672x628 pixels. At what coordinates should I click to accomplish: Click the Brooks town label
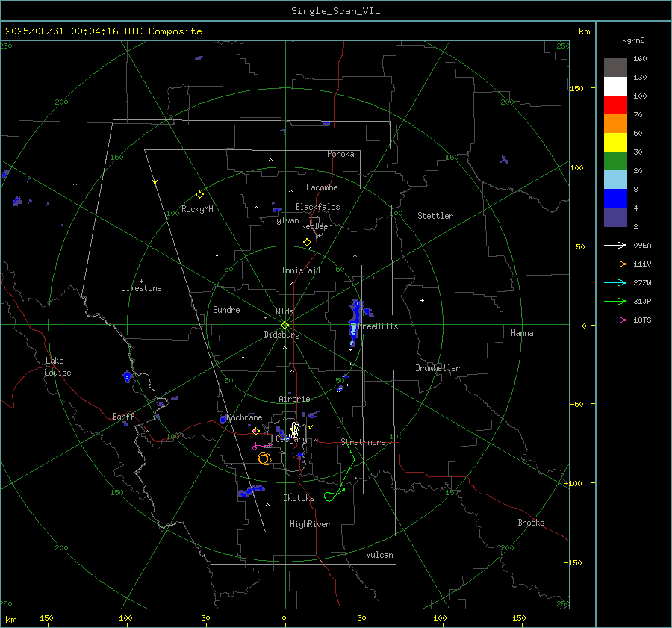(531, 523)
